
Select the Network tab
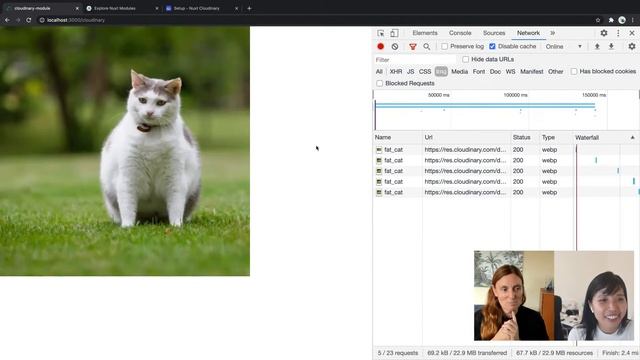click(x=528, y=33)
